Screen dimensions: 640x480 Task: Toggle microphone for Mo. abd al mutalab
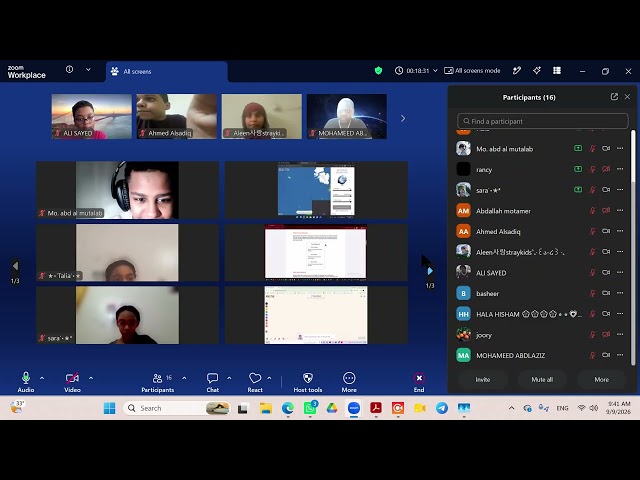point(592,149)
